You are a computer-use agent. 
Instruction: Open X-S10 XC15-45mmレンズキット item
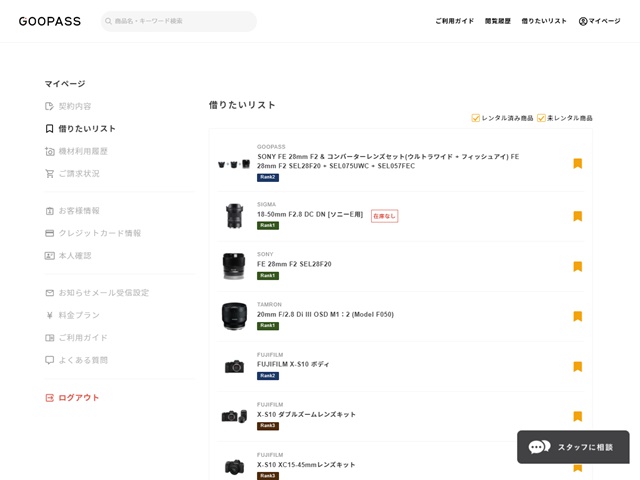tap(306, 464)
